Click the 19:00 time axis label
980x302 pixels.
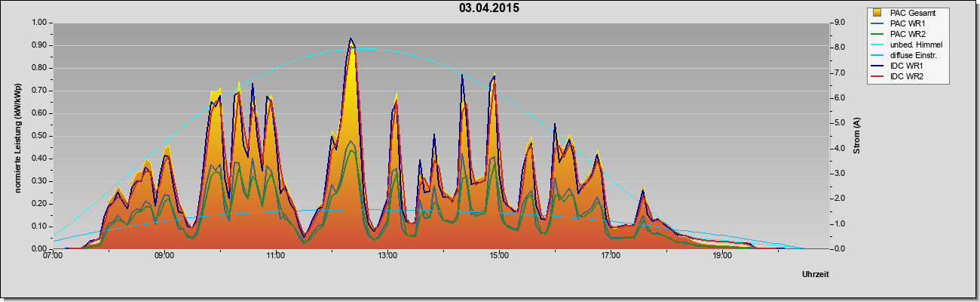pos(722,256)
